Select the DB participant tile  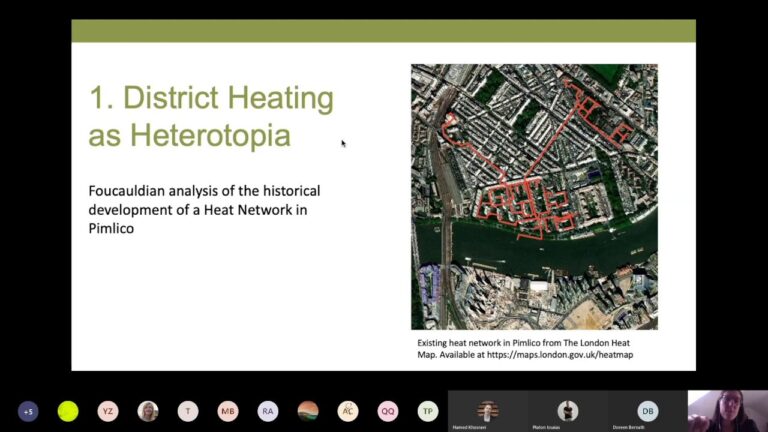pos(647,411)
